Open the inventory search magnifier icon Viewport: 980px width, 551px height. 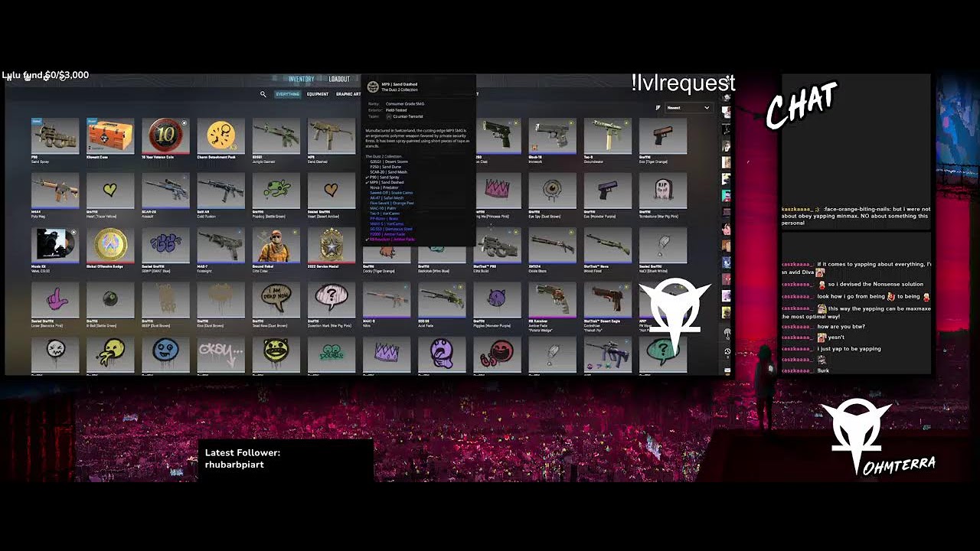point(263,94)
